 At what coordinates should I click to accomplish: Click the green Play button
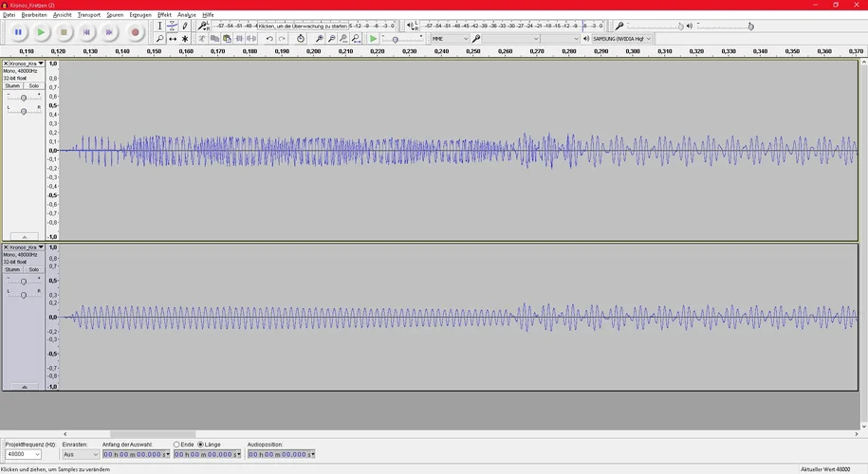tap(41, 32)
